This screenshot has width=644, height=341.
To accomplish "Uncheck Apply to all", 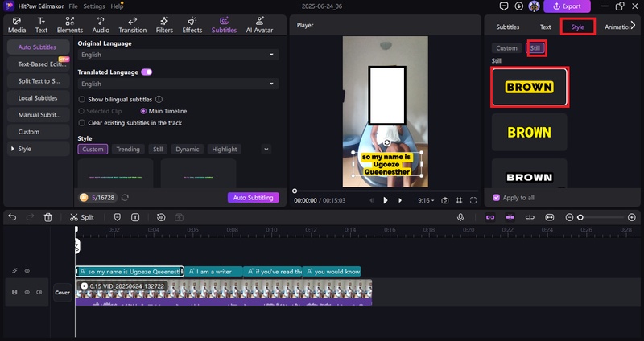I will pos(496,197).
